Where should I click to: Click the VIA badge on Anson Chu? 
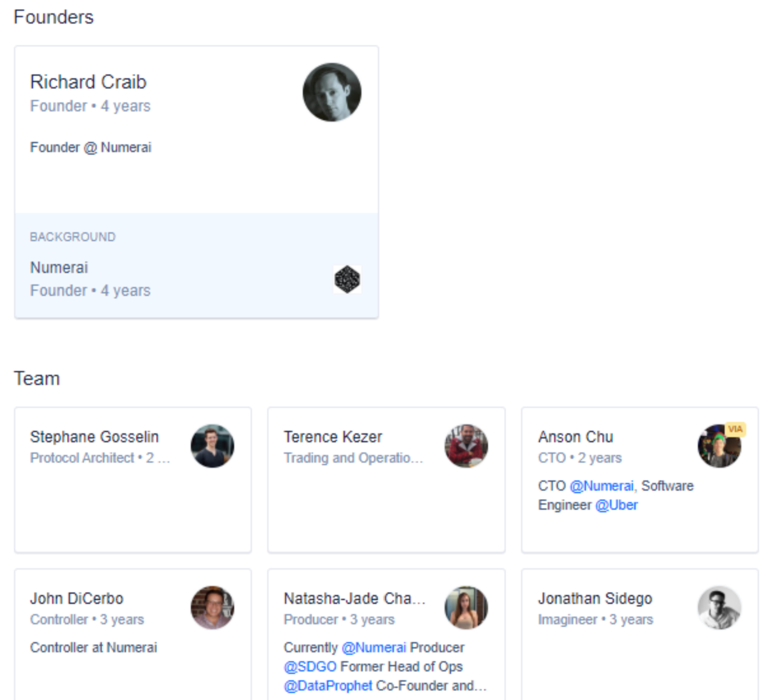click(735, 429)
